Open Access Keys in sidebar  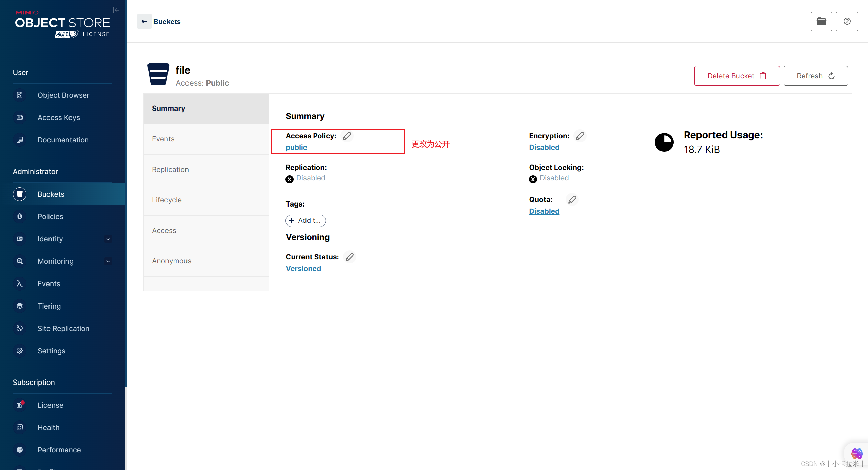[x=59, y=118]
